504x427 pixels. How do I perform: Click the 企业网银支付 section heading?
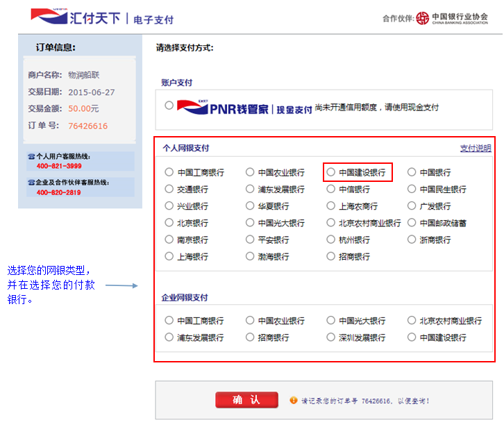185,297
